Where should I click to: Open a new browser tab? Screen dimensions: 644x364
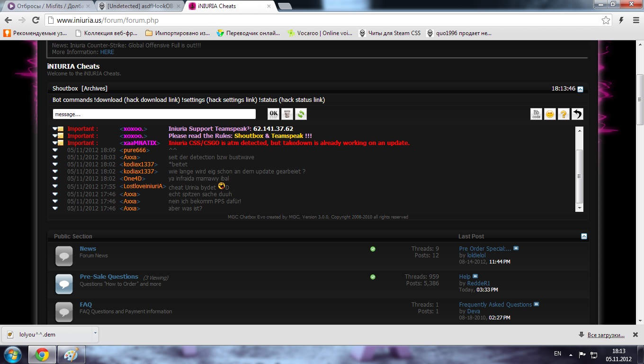(285, 6)
